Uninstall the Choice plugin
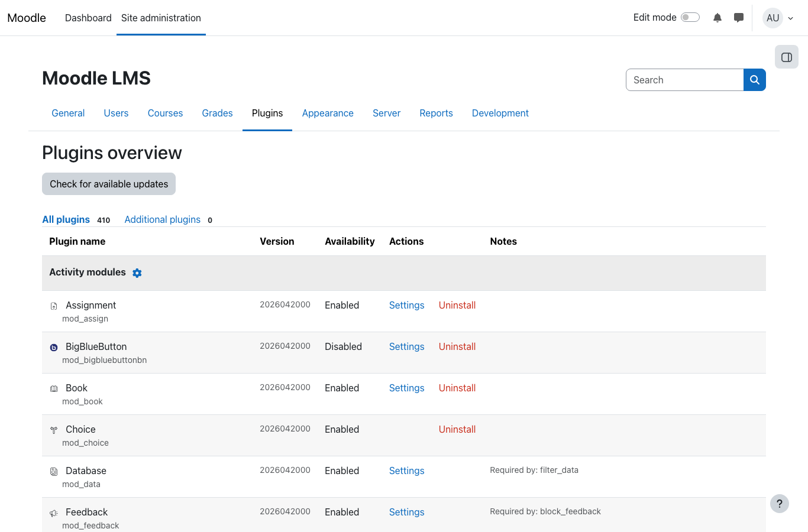Image resolution: width=808 pixels, height=532 pixels. point(457,429)
